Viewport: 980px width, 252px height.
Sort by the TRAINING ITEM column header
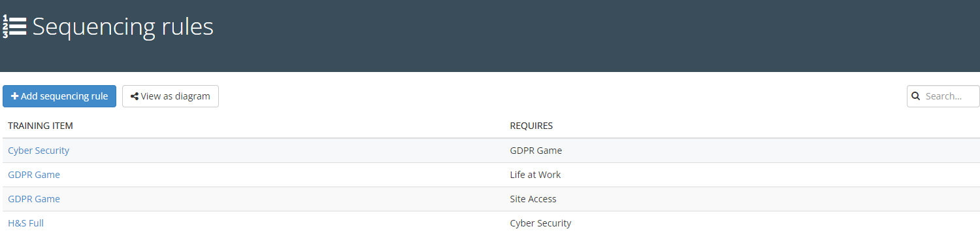41,126
